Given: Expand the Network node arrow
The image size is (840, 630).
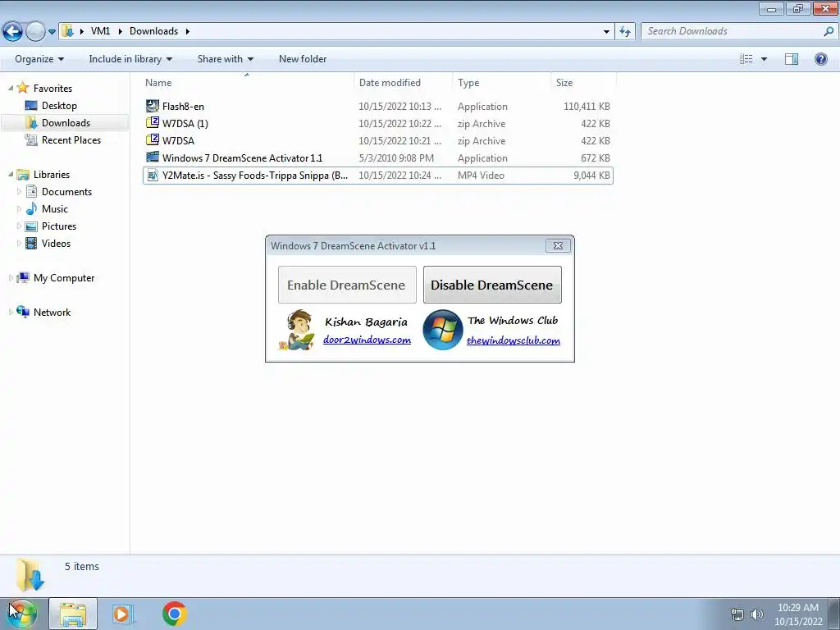Looking at the screenshot, I should 11,312.
